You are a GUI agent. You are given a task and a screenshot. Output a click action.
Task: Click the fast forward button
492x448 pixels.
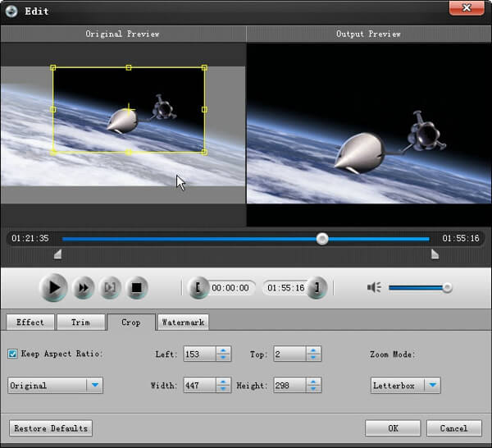(83, 288)
